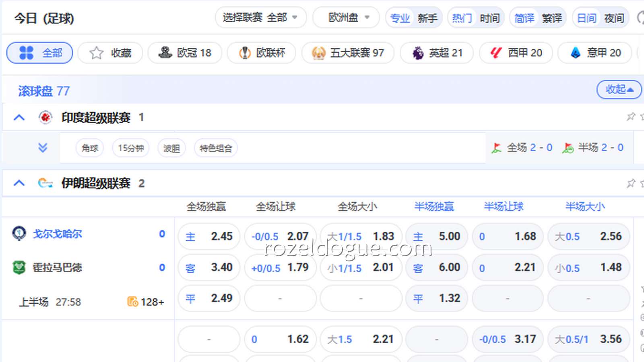Pick half-time over 大0.5/1 at 3.56
This screenshot has width=644, height=362.
(x=588, y=339)
